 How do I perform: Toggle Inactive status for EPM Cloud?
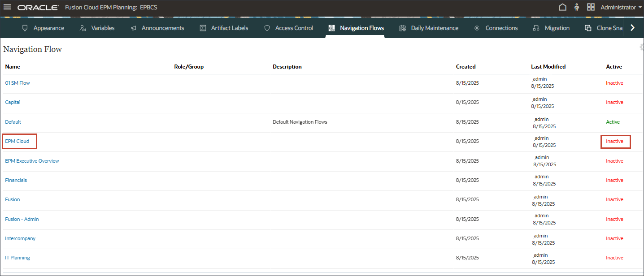(x=614, y=141)
